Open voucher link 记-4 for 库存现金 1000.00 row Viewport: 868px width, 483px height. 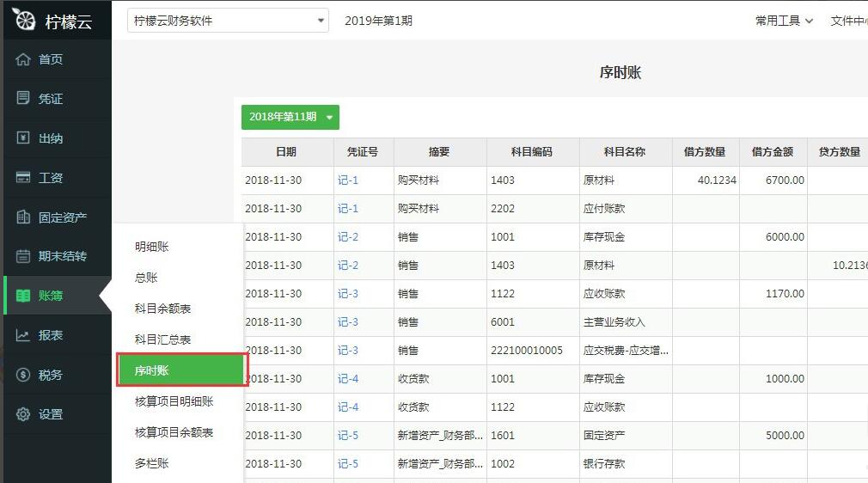(348, 379)
